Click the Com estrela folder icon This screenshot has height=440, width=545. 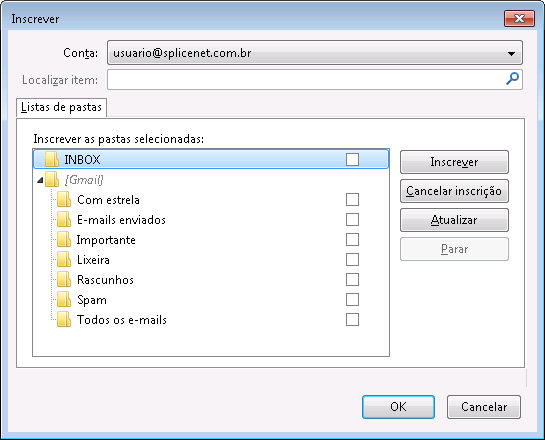click(x=64, y=199)
